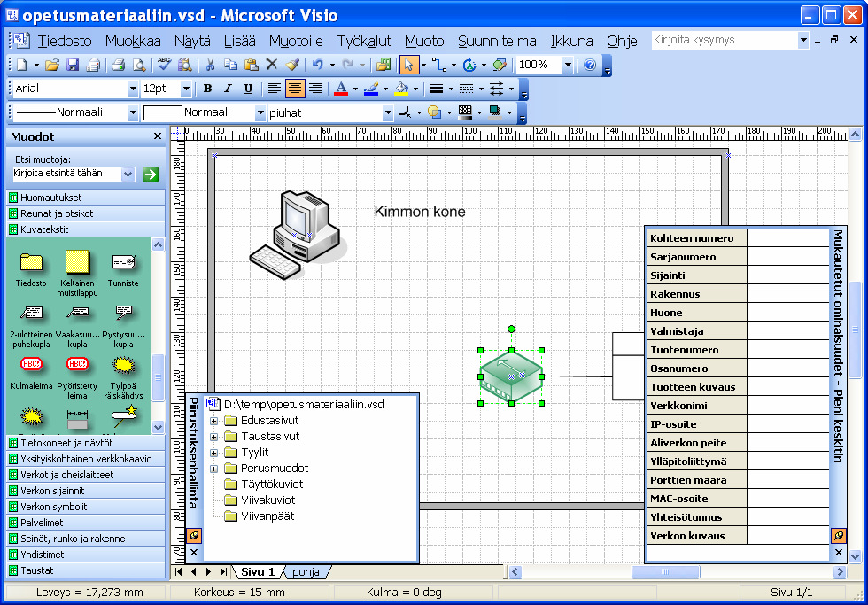The image size is (868, 605).
Task: Select the Connector tool
Action: [439, 66]
